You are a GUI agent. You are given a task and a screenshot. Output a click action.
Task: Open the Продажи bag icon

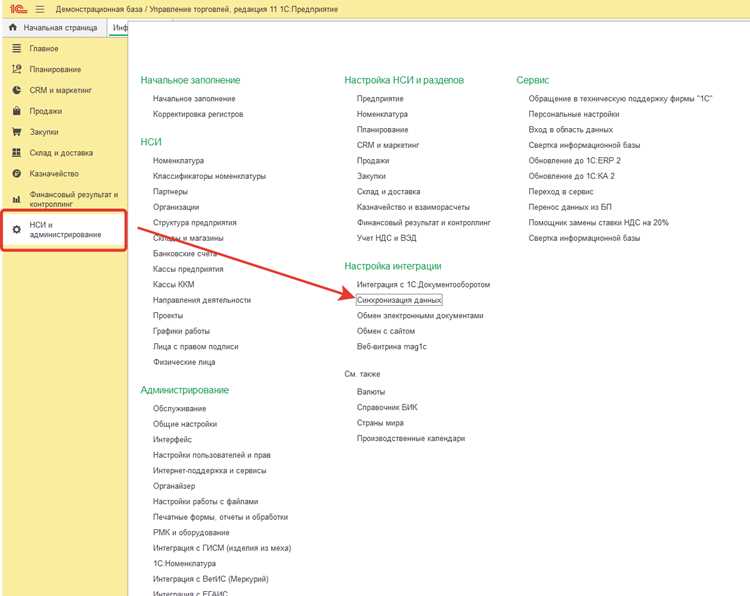(17, 110)
